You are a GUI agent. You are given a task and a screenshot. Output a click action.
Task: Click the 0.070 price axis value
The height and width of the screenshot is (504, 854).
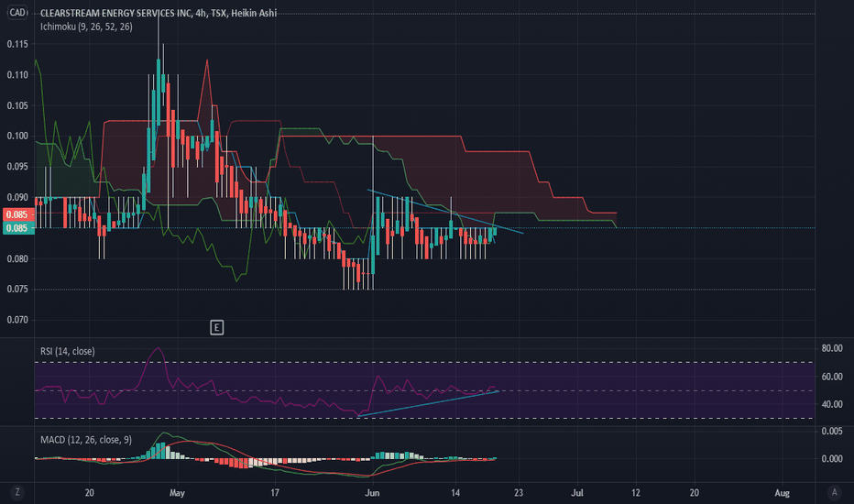[x=17, y=320]
